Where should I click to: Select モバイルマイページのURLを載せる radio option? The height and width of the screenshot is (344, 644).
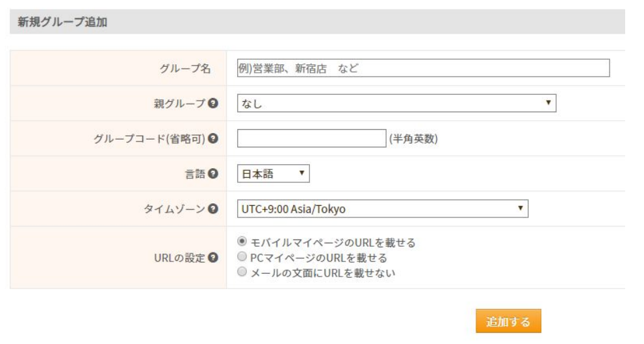(x=242, y=243)
